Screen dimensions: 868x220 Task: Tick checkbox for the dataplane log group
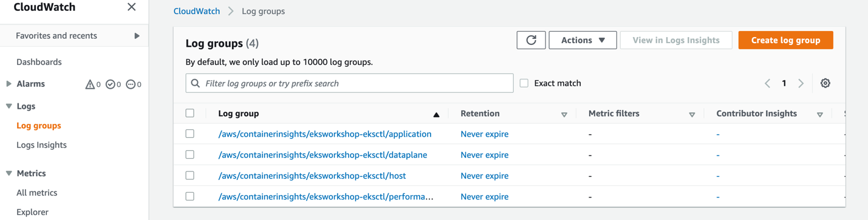click(190, 154)
